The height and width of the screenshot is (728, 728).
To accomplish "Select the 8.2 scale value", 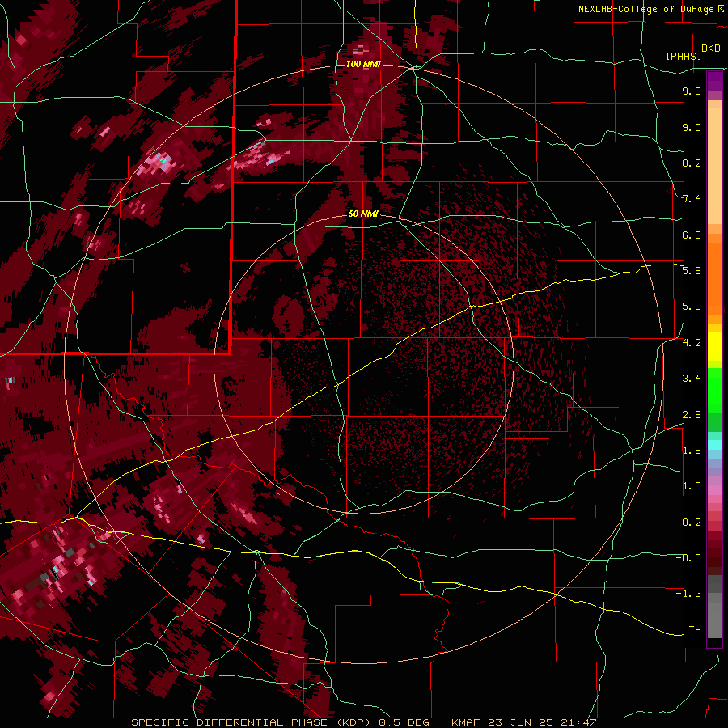I will tap(692, 163).
